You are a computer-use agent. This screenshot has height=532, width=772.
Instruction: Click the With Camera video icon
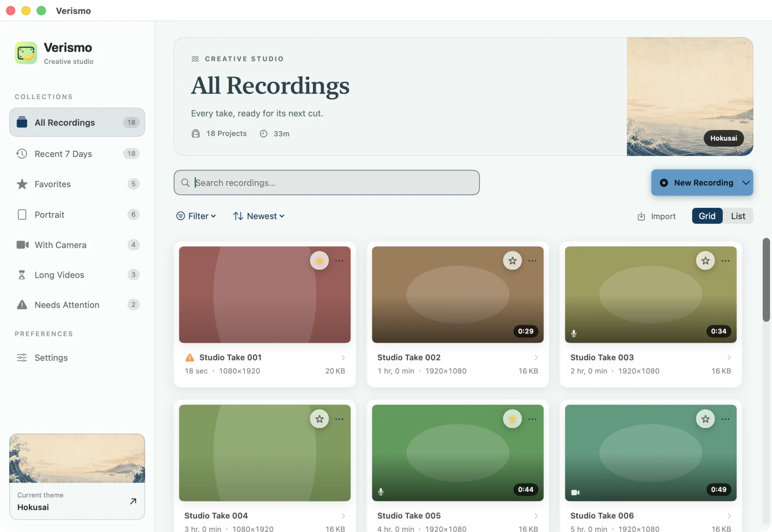click(x=23, y=245)
